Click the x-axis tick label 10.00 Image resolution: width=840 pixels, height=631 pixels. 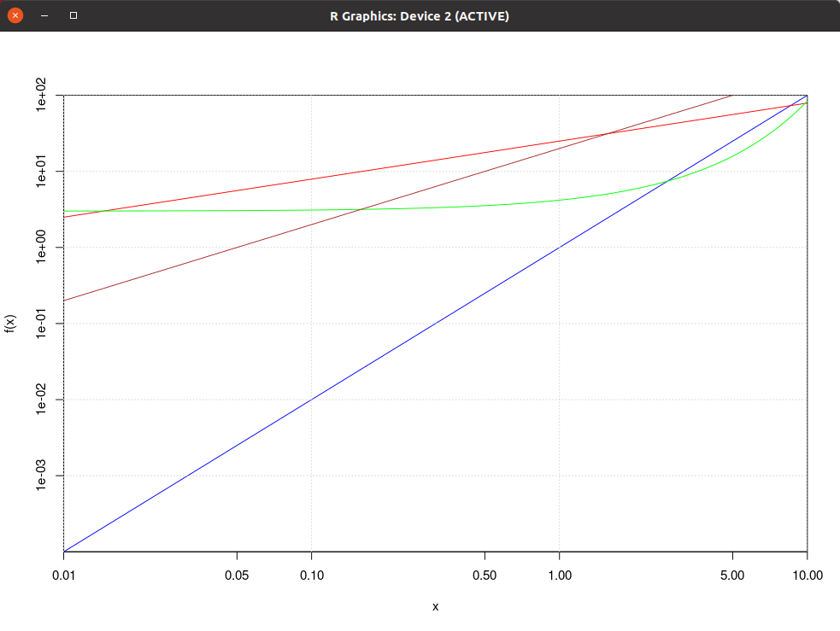coord(808,575)
